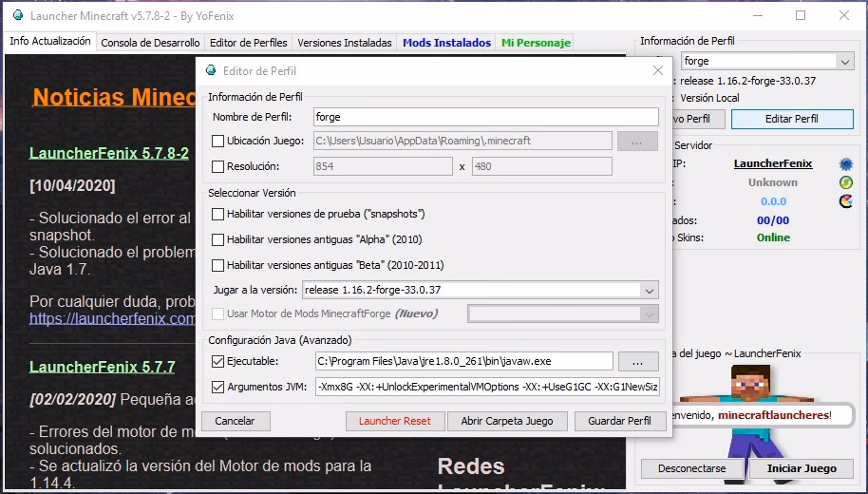The width and height of the screenshot is (868, 494).
Task: Enable the Ubicación Juego checkbox
Action: click(x=218, y=141)
